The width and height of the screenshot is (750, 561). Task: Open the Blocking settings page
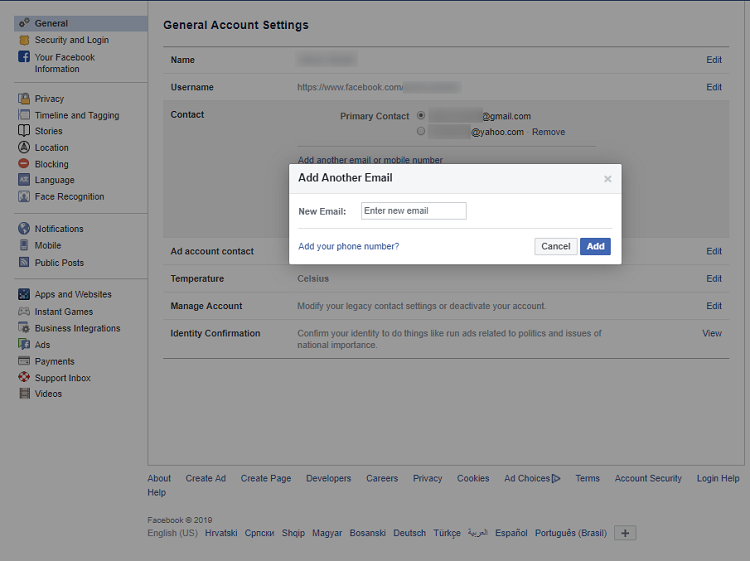pyautogui.click(x=52, y=164)
